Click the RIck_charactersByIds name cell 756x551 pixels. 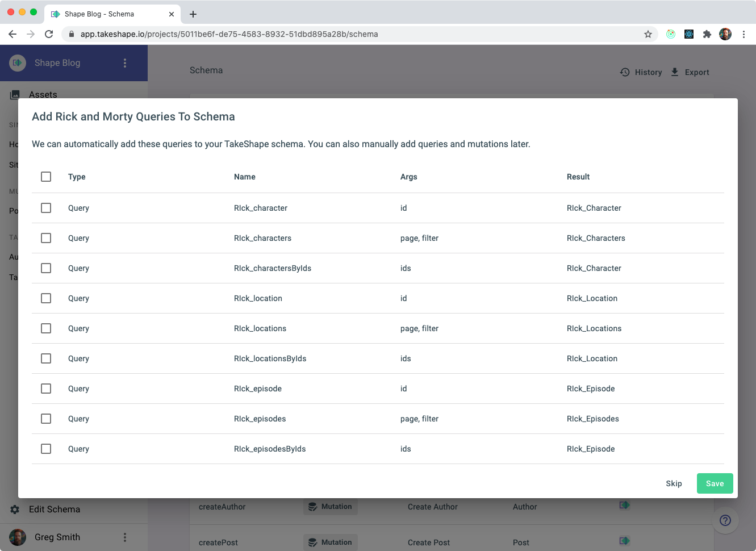click(x=273, y=268)
